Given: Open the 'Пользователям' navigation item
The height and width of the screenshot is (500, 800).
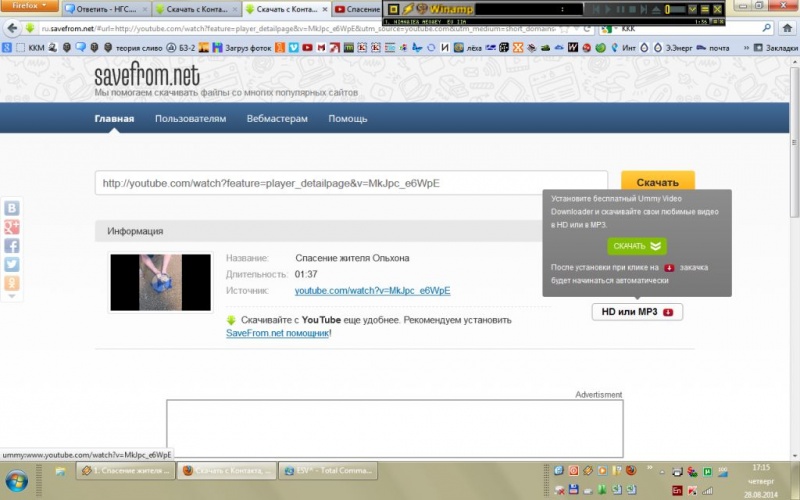Looking at the screenshot, I should [x=190, y=119].
